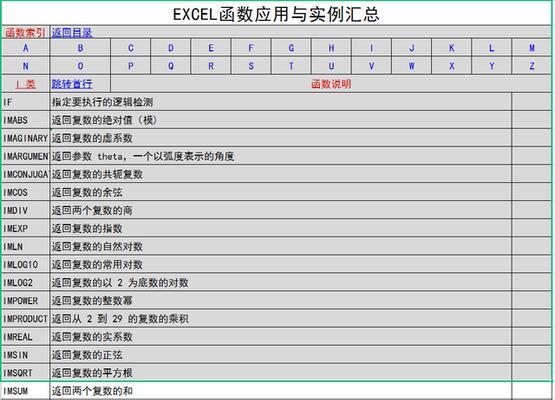Image resolution: width=555 pixels, height=400 pixels.
Task: Jump to letter M index
Action: (x=532, y=48)
